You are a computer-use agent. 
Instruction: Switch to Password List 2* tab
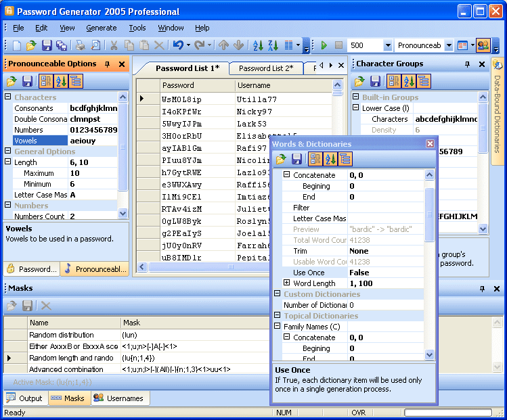[266, 68]
